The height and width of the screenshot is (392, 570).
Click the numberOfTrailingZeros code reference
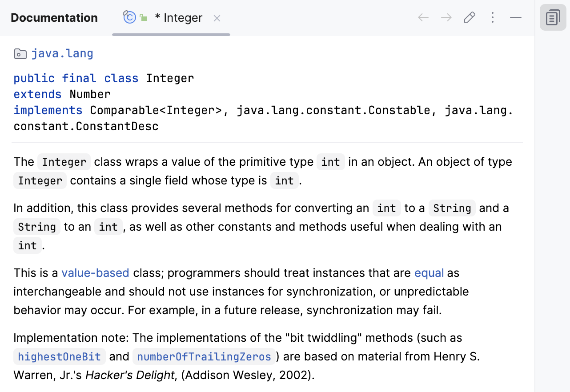click(203, 356)
